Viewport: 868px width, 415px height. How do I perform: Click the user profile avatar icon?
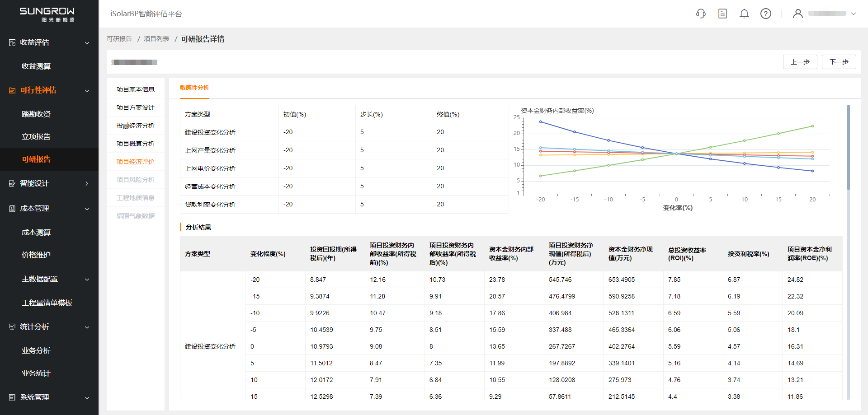click(x=798, y=14)
